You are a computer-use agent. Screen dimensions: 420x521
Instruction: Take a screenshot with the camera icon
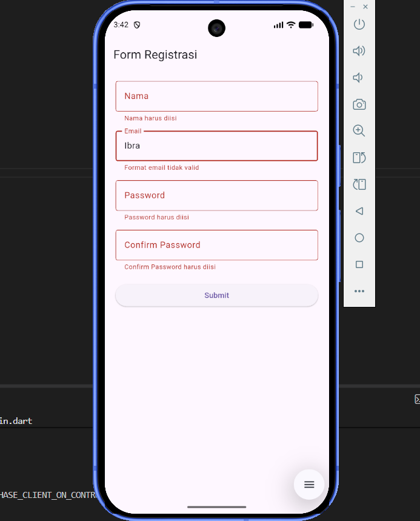click(359, 104)
